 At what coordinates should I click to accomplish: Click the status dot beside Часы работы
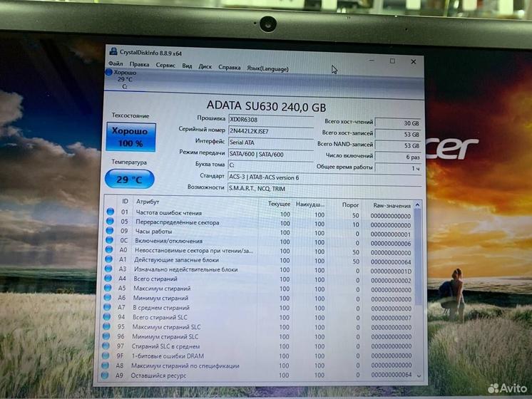coord(110,232)
